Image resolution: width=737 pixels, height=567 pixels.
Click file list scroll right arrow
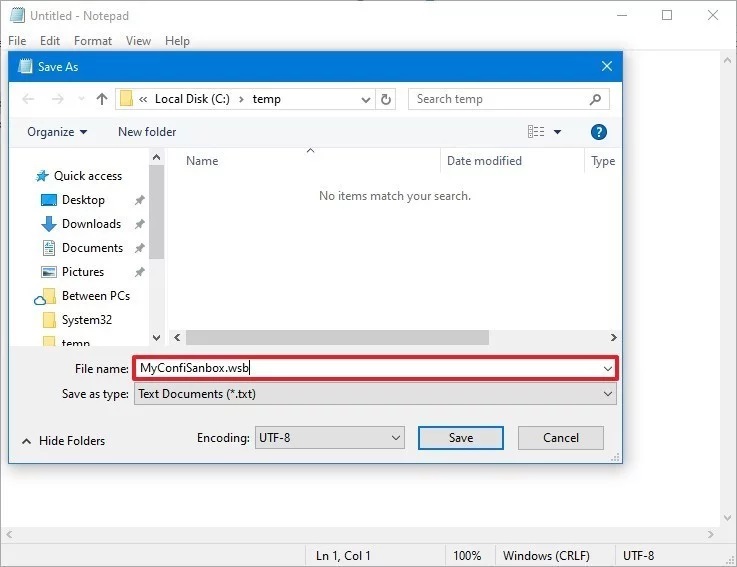613,338
